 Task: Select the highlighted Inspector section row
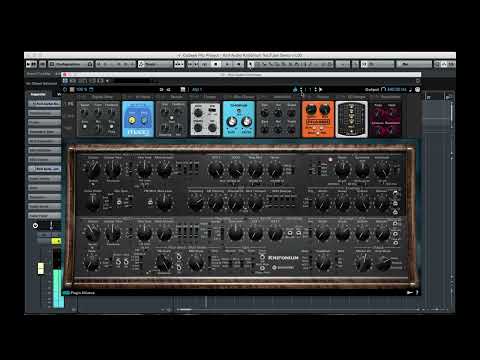point(45,169)
